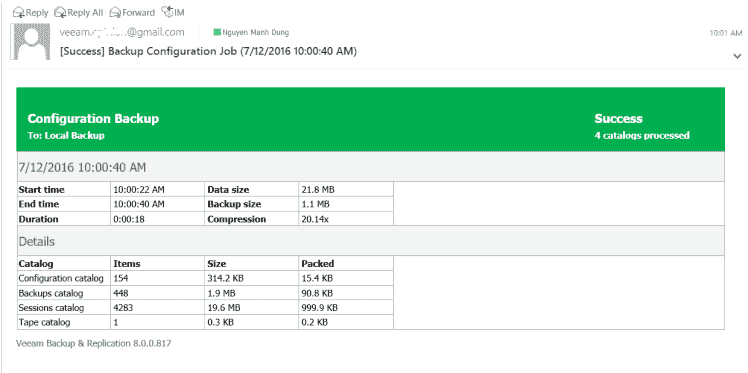Click Veeam Backup & Replication version footer
Screen dimensions: 748x373
click(x=94, y=343)
